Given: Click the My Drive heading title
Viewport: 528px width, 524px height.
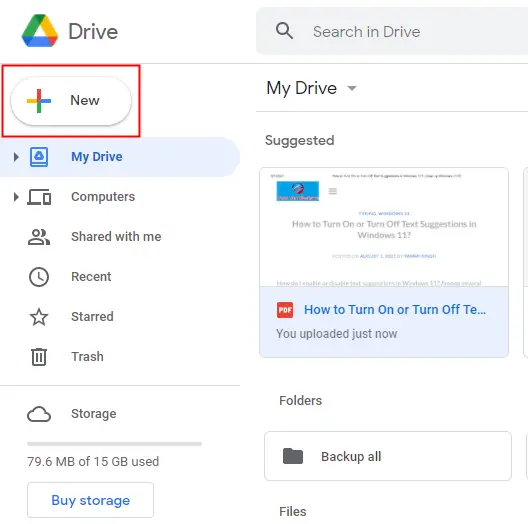Looking at the screenshot, I should (x=301, y=88).
